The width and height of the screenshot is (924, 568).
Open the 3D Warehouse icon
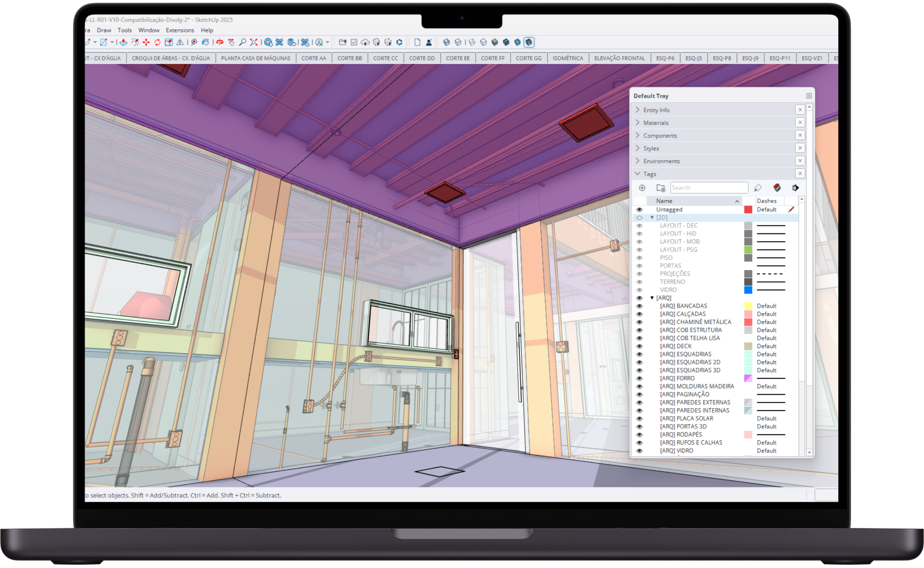tap(268, 42)
